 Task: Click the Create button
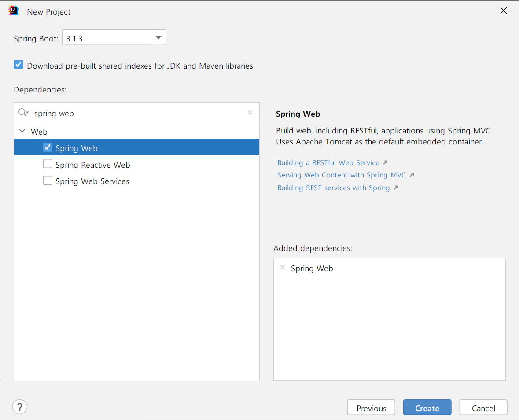[427, 407]
